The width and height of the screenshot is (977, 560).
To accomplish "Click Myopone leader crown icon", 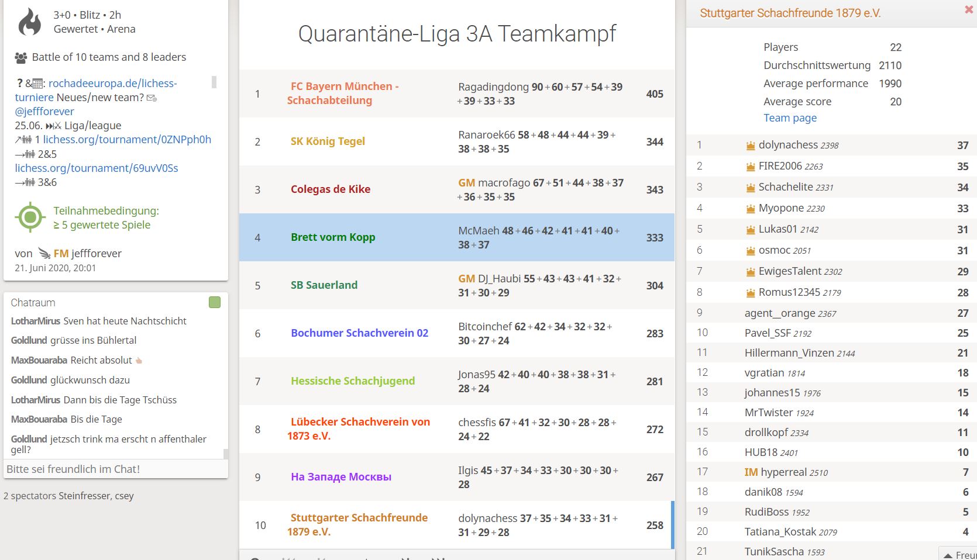I will [751, 209].
